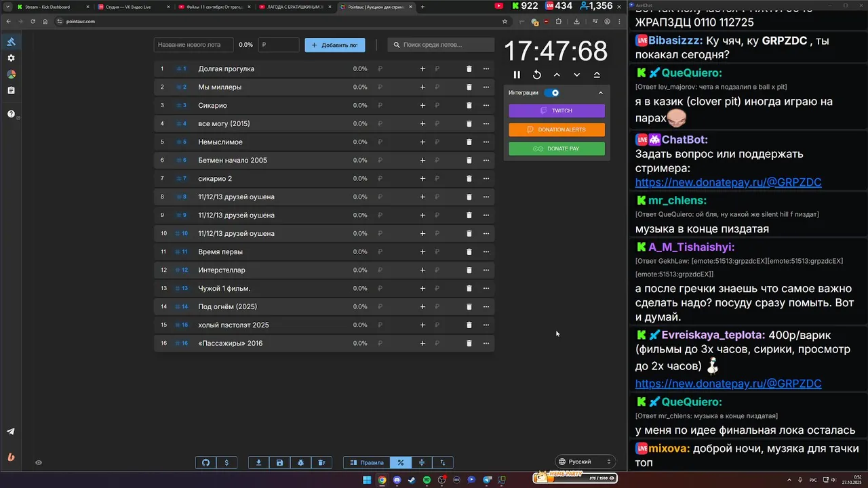Delete the lot "Сикарио"
The height and width of the screenshot is (488, 868).
[469, 105]
